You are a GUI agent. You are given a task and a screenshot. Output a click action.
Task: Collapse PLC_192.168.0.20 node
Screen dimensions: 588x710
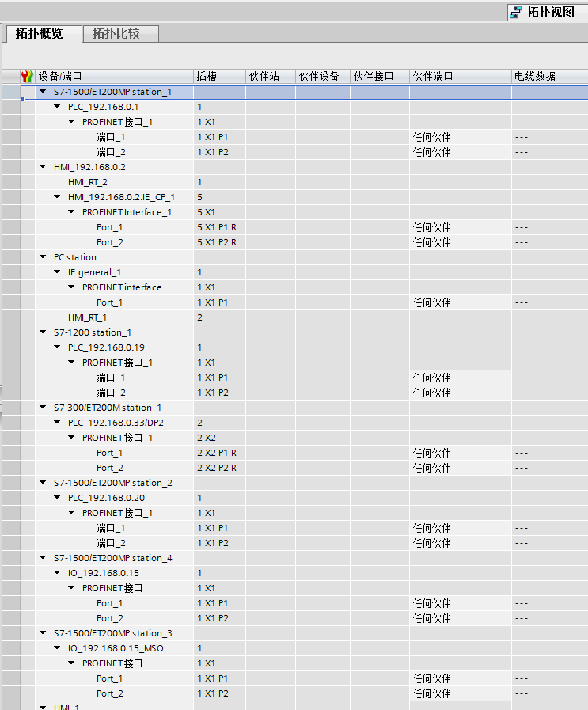(57, 497)
